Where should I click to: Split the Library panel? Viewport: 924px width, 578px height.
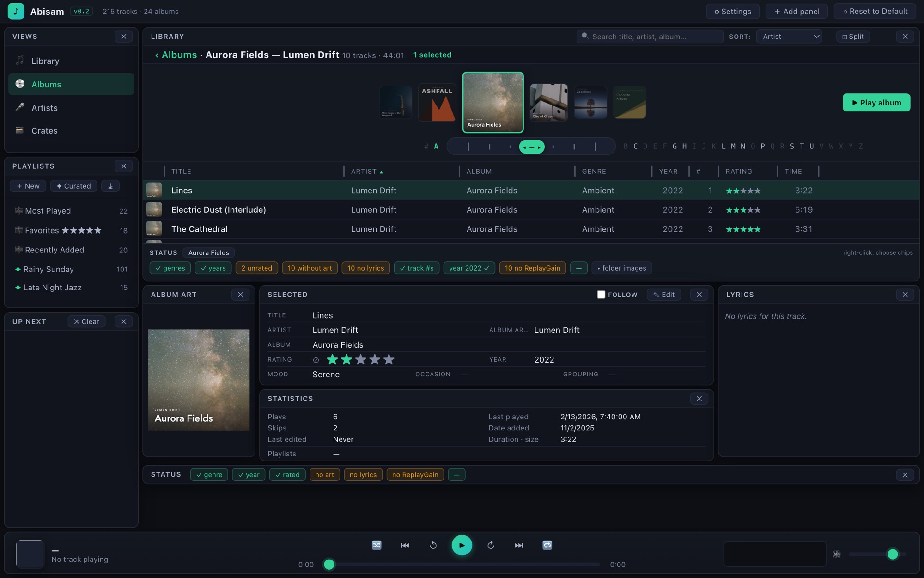click(853, 37)
